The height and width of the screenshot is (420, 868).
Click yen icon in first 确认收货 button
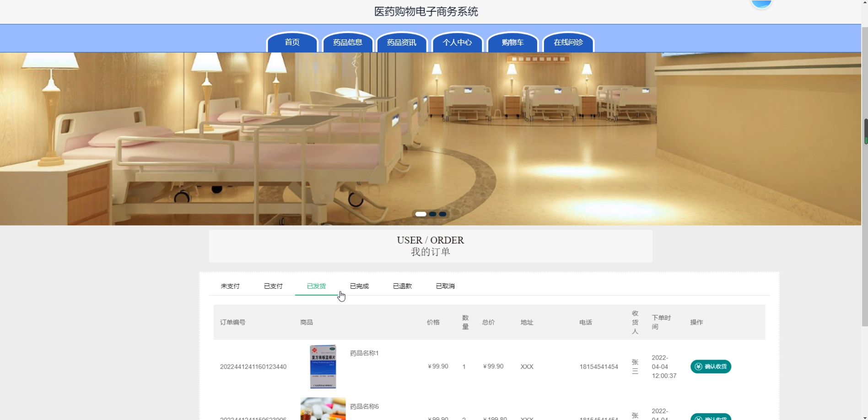[698, 366]
